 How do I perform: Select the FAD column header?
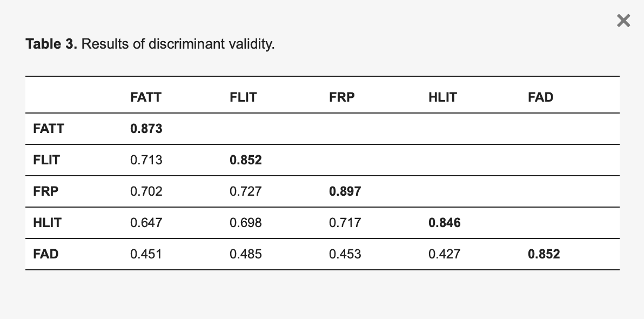[541, 97]
